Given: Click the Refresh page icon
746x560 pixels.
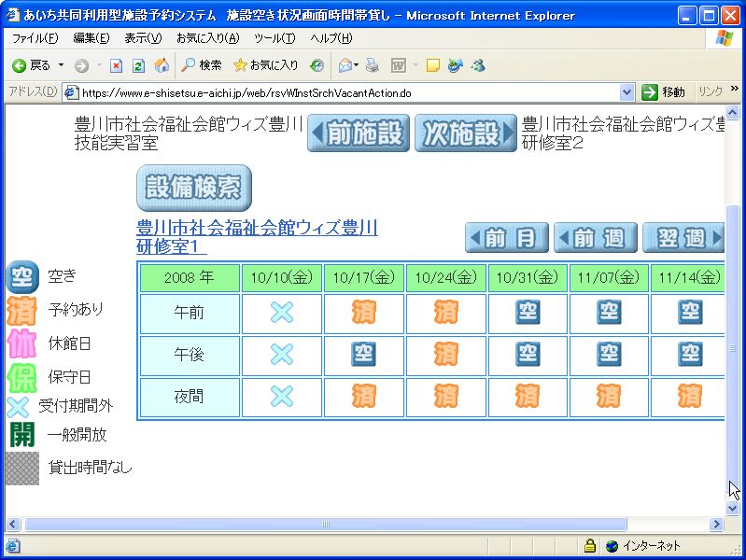Looking at the screenshot, I should tap(138, 65).
